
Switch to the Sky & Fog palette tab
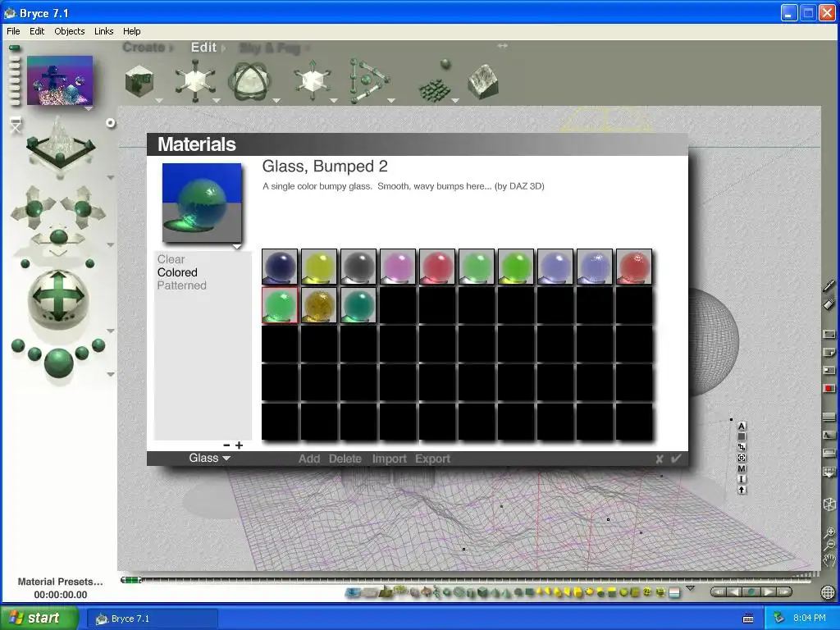[x=270, y=48]
